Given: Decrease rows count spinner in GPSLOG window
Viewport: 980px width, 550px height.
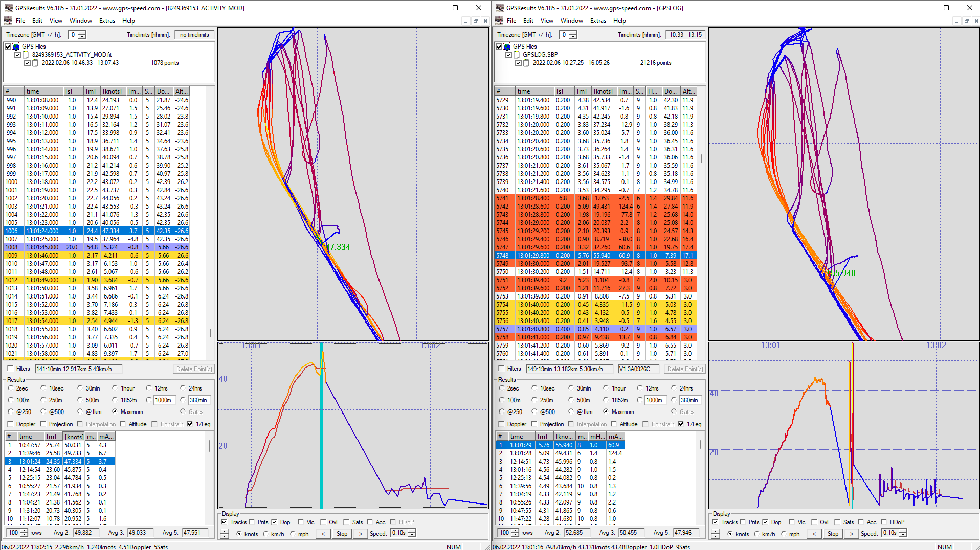Looking at the screenshot, I should (x=515, y=535).
